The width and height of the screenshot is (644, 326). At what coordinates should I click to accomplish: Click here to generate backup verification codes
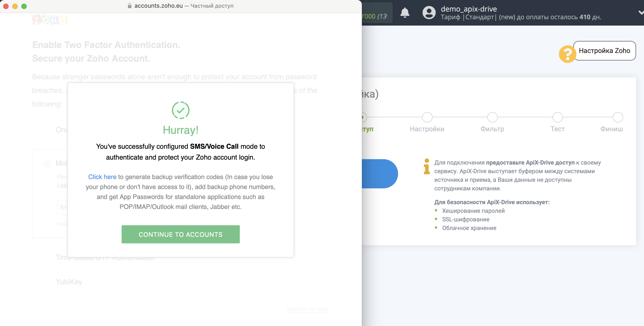tap(102, 176)
